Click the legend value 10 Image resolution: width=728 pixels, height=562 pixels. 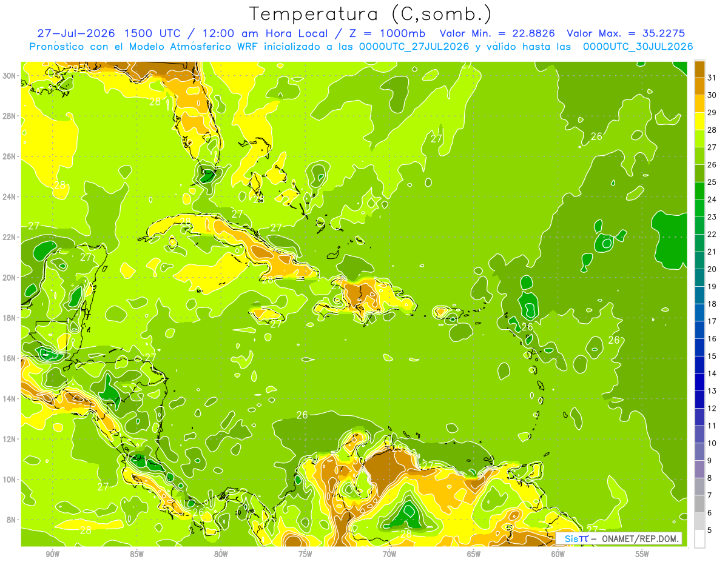[x=712, y=443]
